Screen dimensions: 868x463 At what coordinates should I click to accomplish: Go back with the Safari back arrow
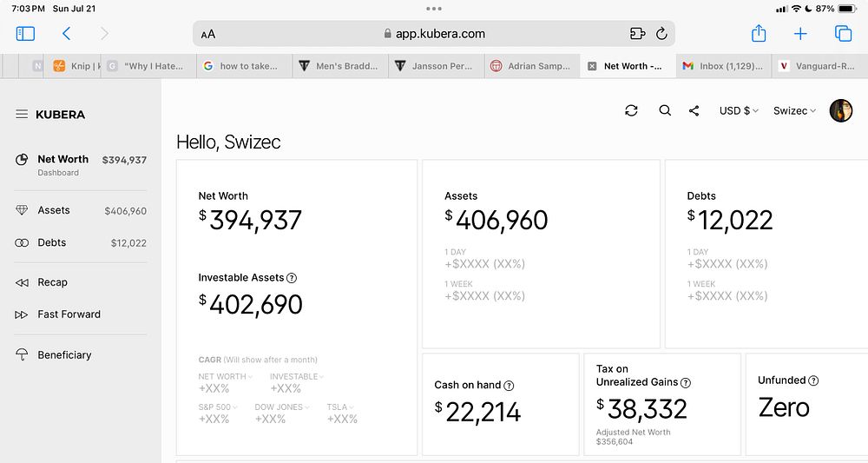click(67, 34)
